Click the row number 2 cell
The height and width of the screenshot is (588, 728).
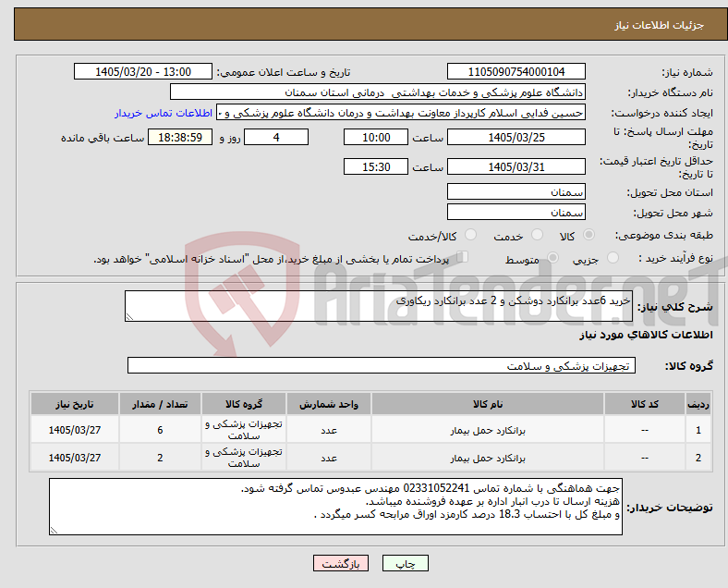tap(698, 458)
